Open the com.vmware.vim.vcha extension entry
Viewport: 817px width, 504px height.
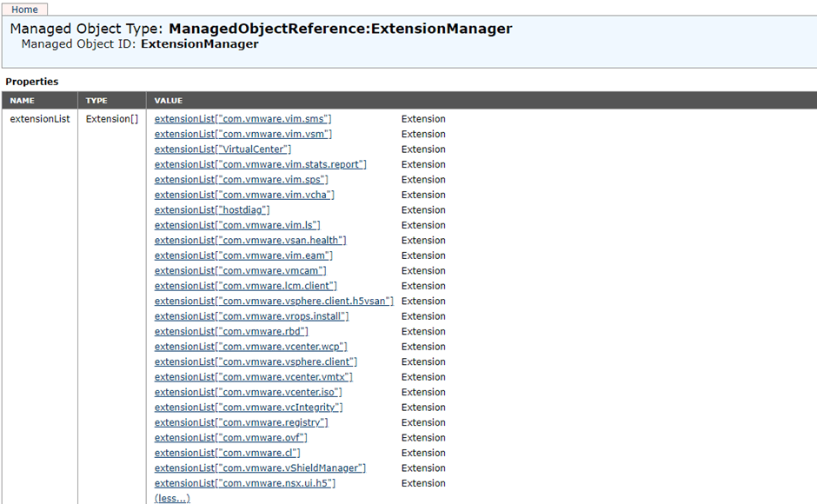(244, 195)
